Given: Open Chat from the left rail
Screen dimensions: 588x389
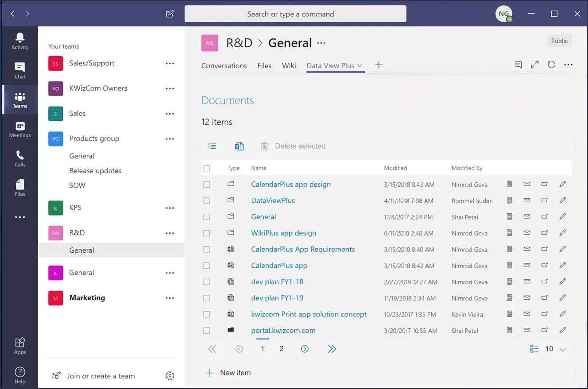Looking at the screenshot, I should click(x=20, y=70).
